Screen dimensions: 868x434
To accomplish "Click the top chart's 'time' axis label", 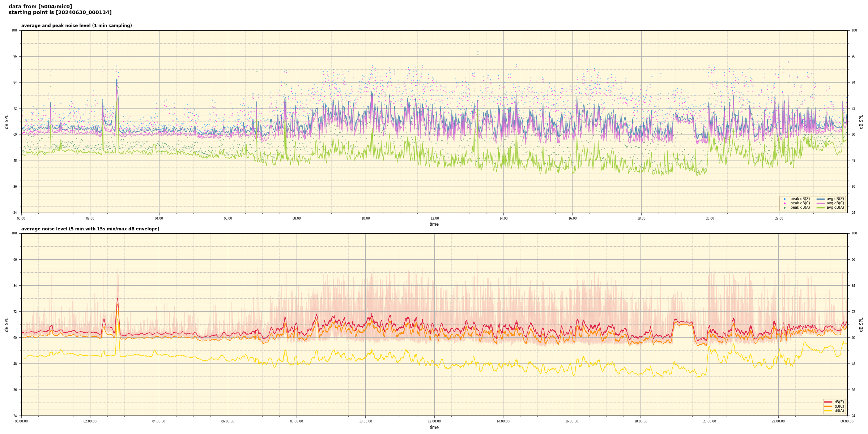I will (x=434, y=224).
